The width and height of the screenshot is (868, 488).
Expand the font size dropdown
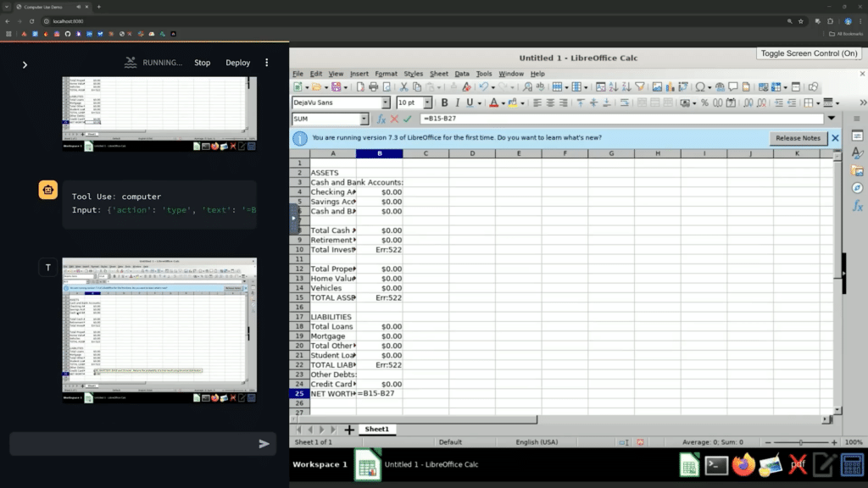(427, 103)
